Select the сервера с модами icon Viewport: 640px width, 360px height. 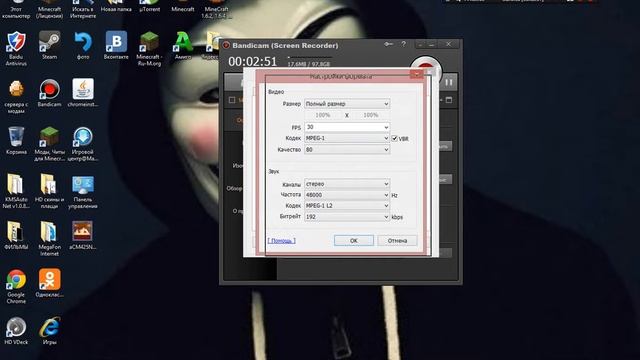pos(16,96)
